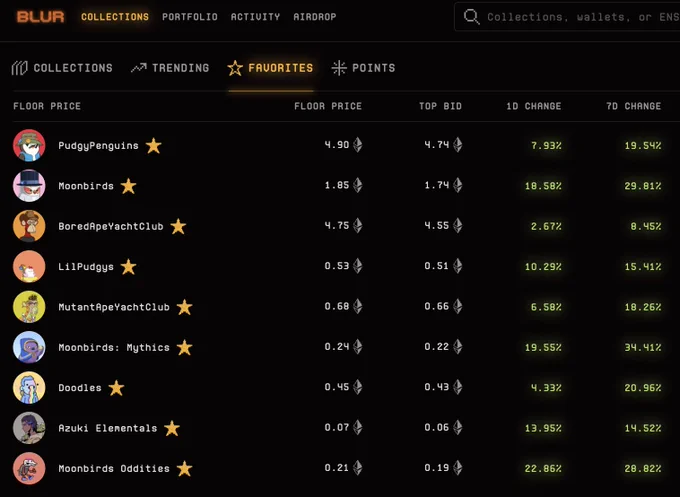Open the PudgyPenguins avatar thumbnail
Viewport: 680px width, 497px height.
point(29,145)
